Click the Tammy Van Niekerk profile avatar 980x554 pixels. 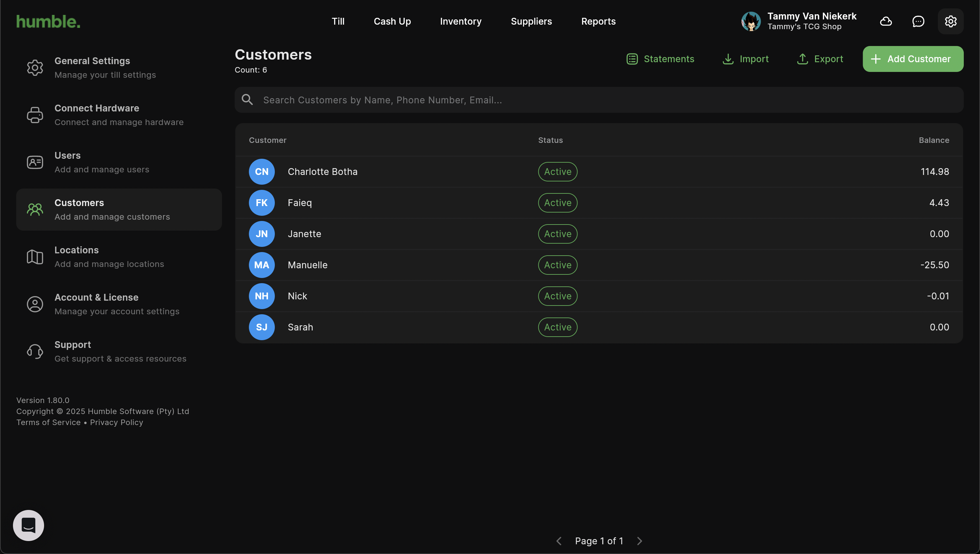coord(751,21)
